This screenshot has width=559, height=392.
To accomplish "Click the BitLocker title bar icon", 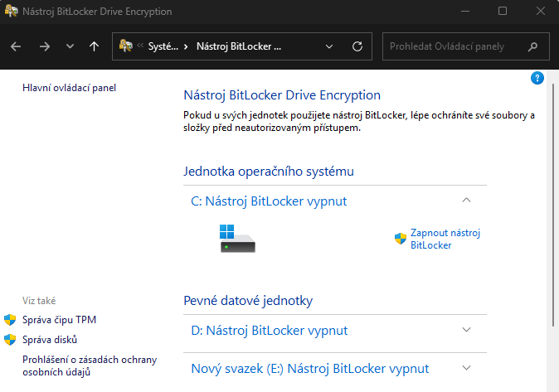I will tap(11, 11).
